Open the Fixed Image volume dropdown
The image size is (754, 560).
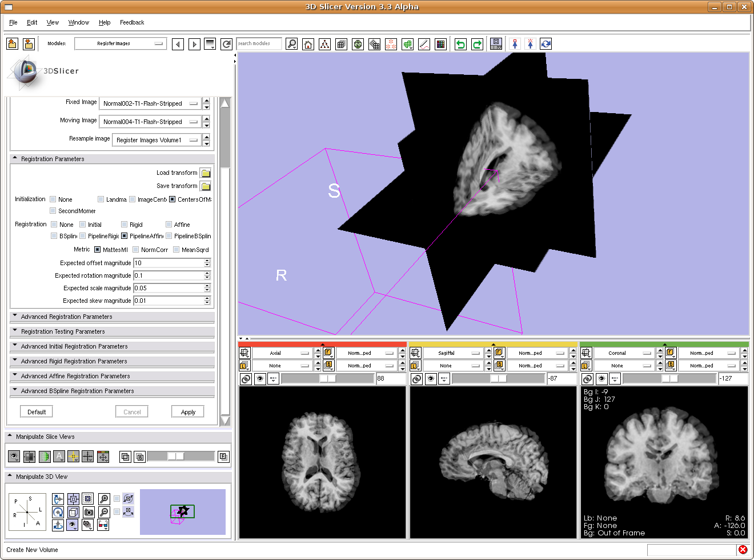(x=149, y=103)
